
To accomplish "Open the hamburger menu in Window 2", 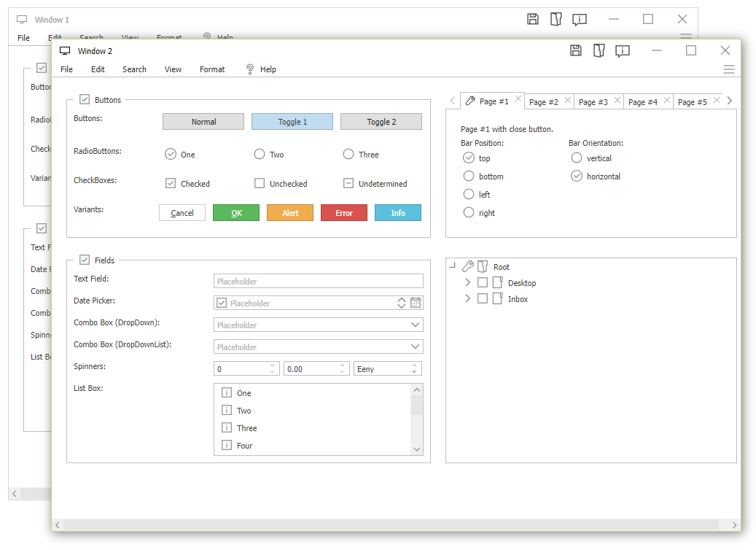I will pyautogui.click(x=728, y=69).
